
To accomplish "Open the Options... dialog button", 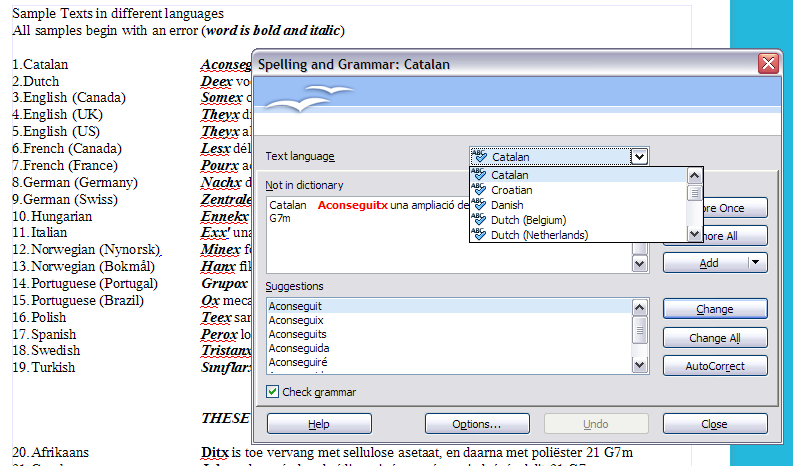I will click(x=476, y=424).
